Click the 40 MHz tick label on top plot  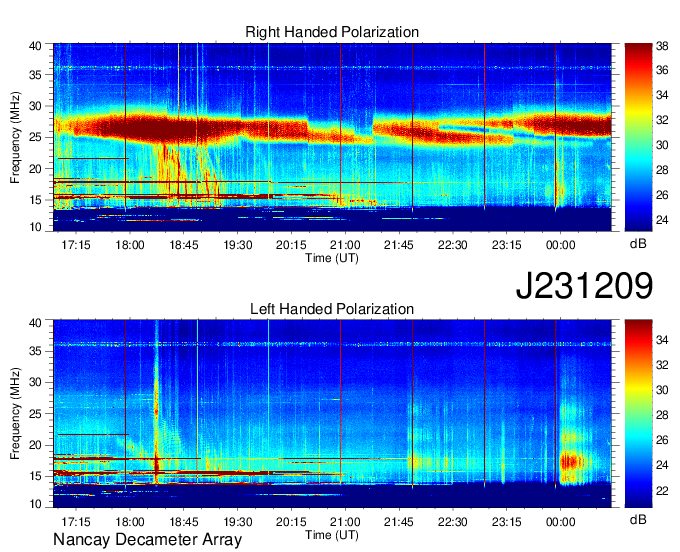coord(36,46)
